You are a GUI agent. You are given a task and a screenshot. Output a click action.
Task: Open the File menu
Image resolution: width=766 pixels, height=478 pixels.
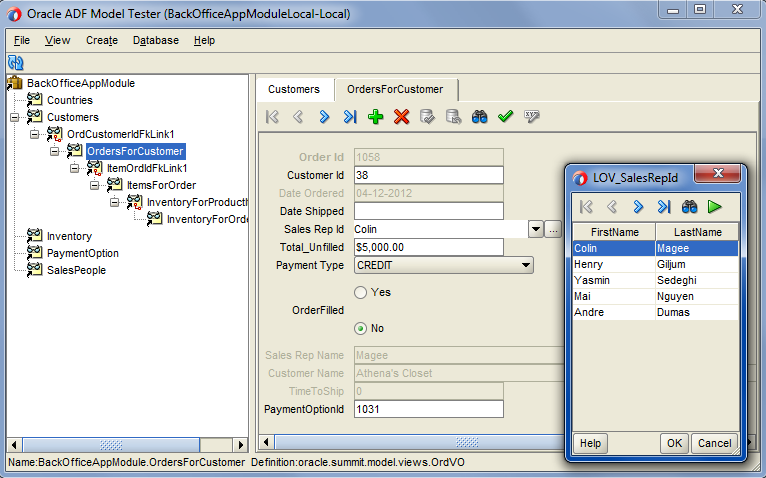click(22, 41)
